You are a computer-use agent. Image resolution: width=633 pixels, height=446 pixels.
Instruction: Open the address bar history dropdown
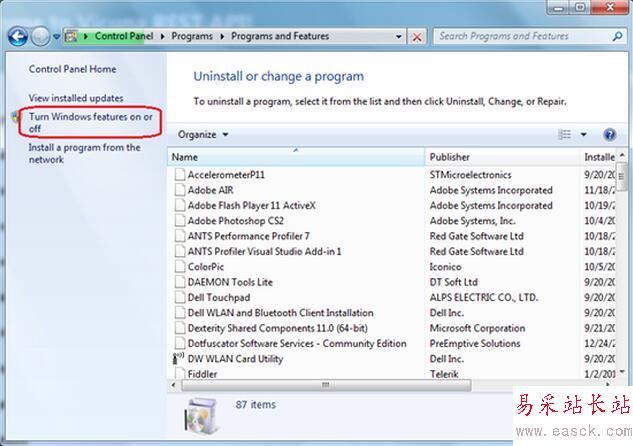point(399,37)
